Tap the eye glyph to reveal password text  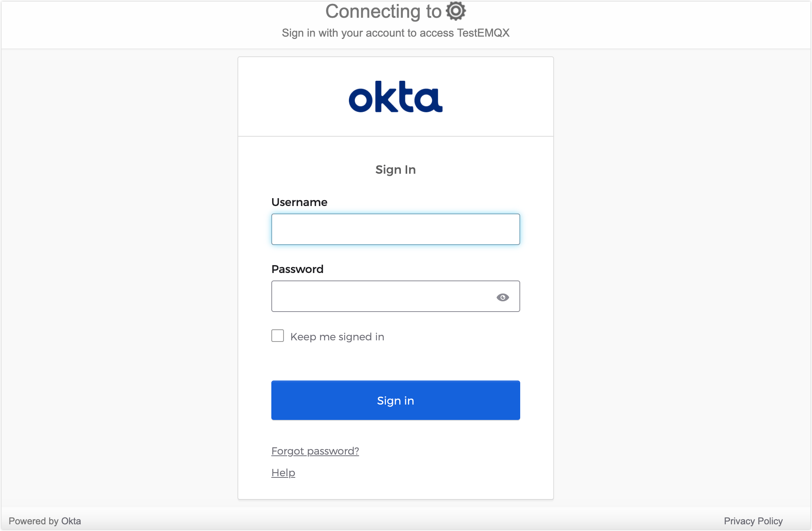pyautogui.click(x=503, y=298)
